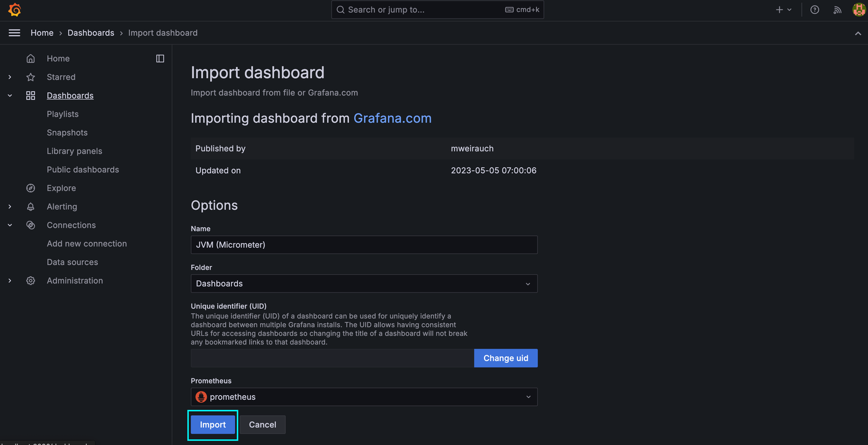Open the dropdown arrow next to plus
Viewport: 868px width, 445px height.
(x=789, y=10)
